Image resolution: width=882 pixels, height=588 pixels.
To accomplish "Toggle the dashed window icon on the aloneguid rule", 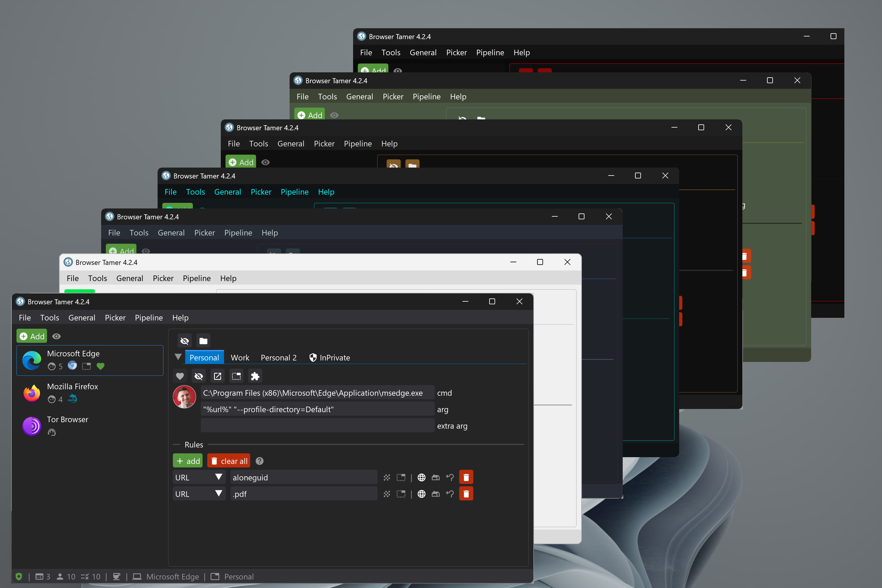I will (x=401, y=477).
